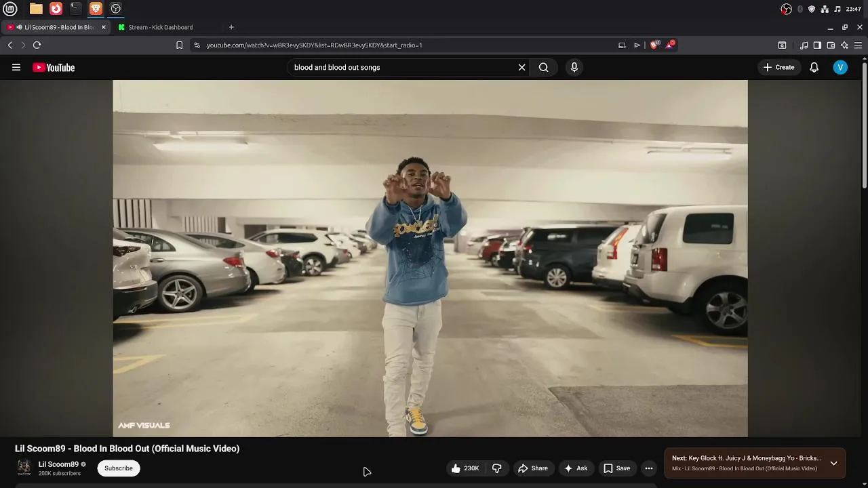Open the Bluetooth tray indicator
Image resolution: width=868 pixels, height=488 pixels.
tap(800, 9)
